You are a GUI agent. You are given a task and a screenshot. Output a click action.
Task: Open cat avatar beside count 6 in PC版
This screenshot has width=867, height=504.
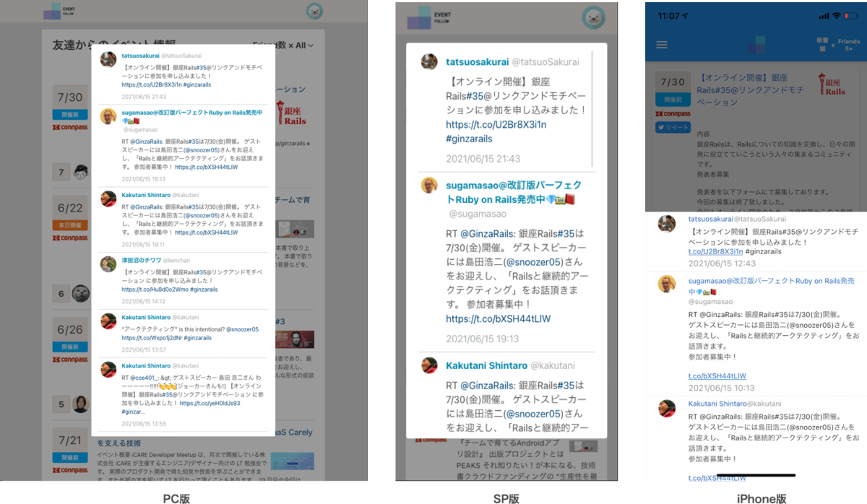point(81,293)
